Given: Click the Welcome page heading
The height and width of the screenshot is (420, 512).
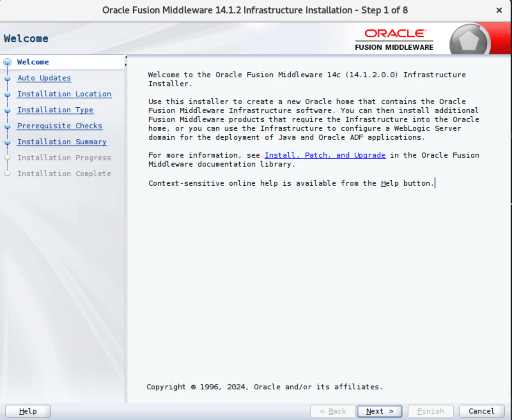Looking at the screenshot, I should [x=26, y=39].
